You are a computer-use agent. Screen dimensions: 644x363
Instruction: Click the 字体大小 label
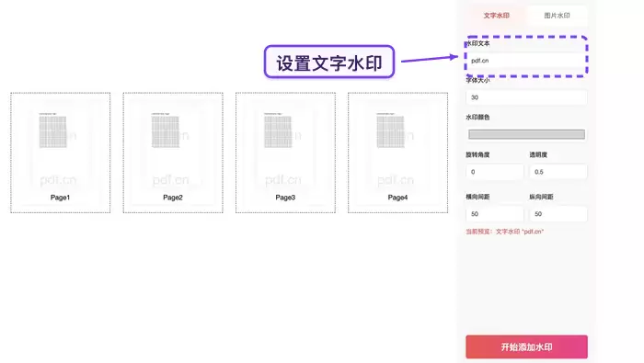(477, 80)
